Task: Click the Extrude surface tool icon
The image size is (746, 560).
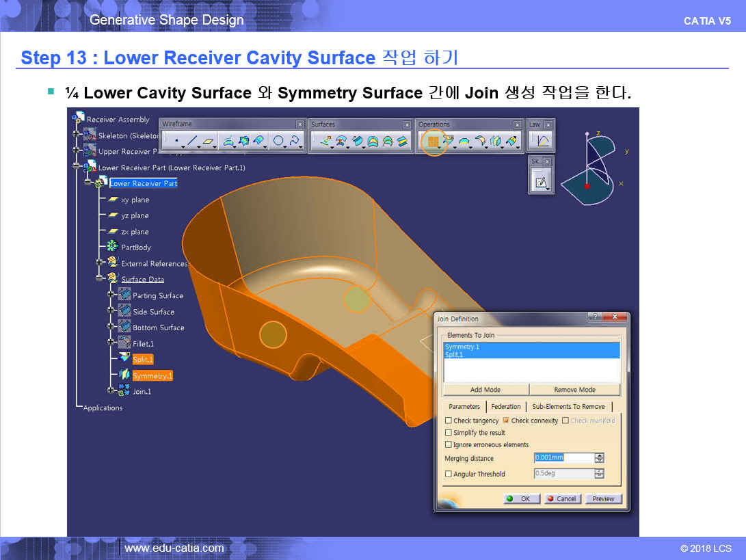Action: tap(322, 142)
